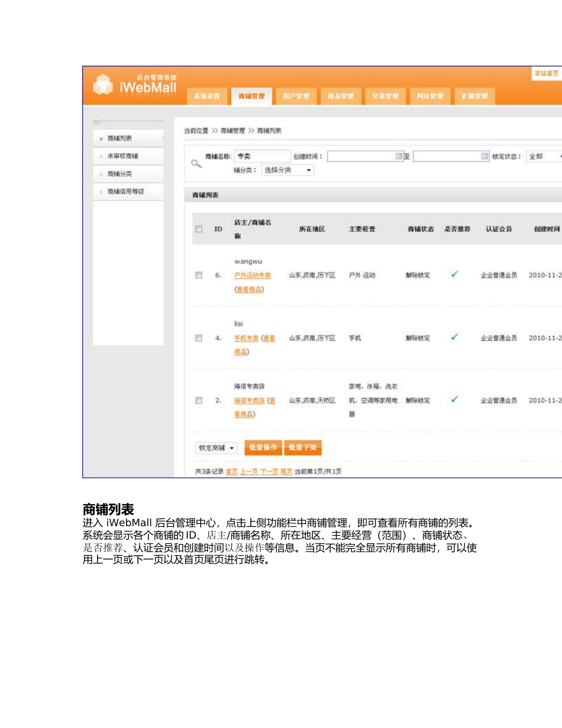Jump to last page via 尾页
This screenshot has width=562, height=728.
[286, 472]
